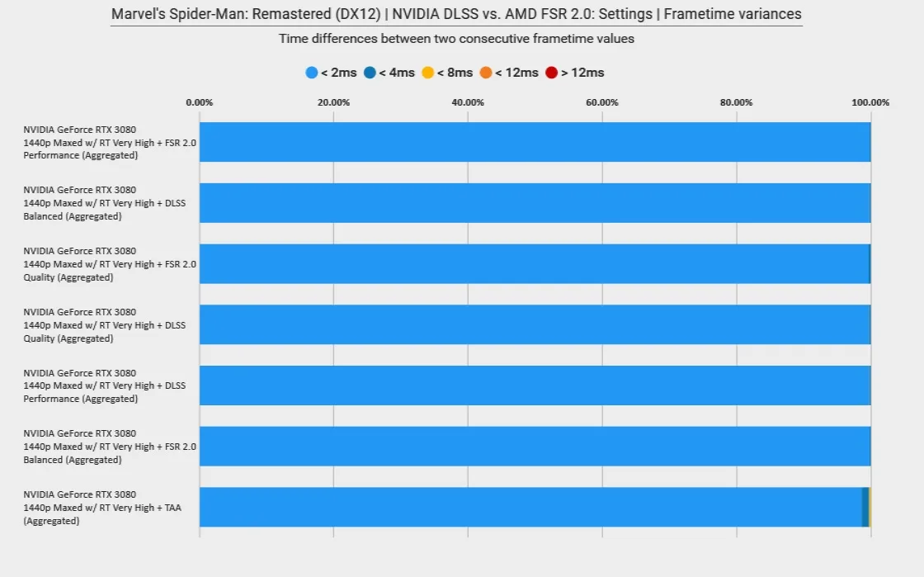Viewport: 924px width, 577px height.
Task: Click the '< 12ms' legend label
Action: (516, 73)
